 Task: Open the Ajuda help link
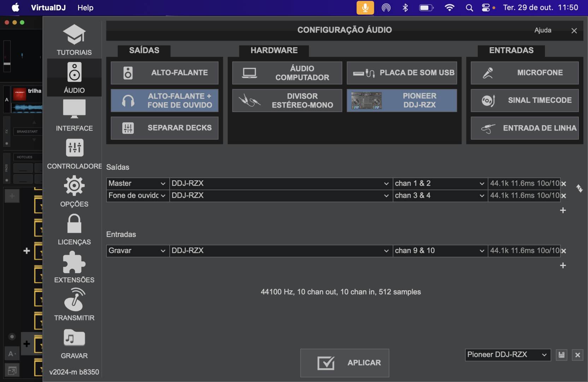click(543, 30)
